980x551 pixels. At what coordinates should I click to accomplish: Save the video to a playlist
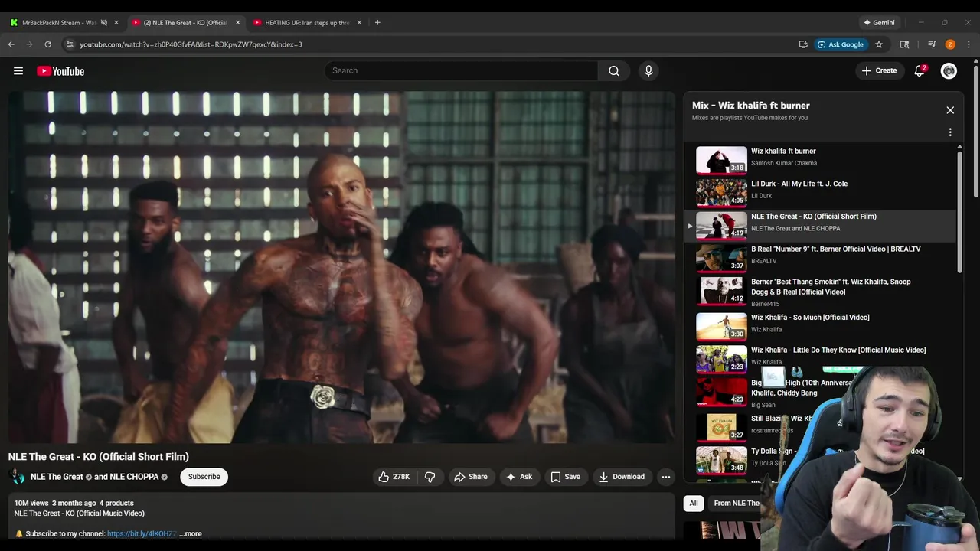[566, 477]
